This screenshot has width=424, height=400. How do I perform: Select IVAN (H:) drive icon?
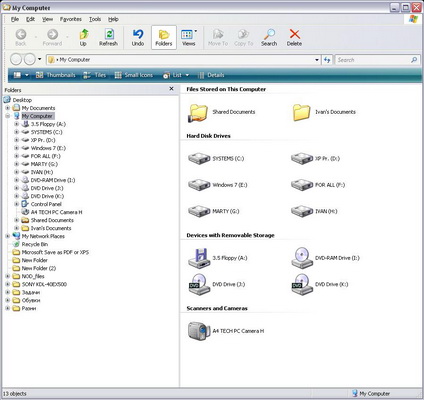tap(302, 211)
